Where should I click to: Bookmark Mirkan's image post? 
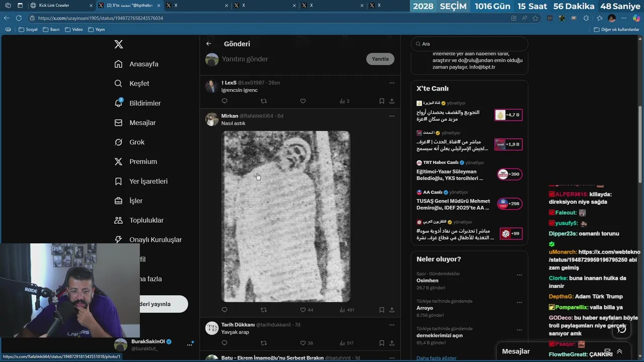(382, 310)
